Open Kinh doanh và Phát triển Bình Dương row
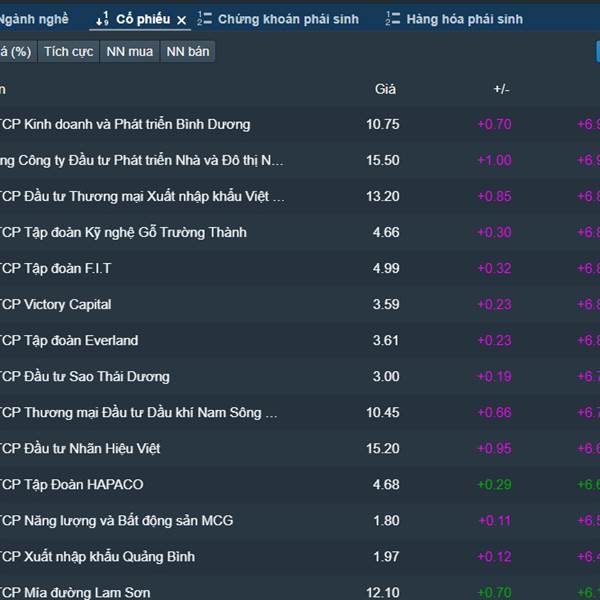 click(300, 124)
